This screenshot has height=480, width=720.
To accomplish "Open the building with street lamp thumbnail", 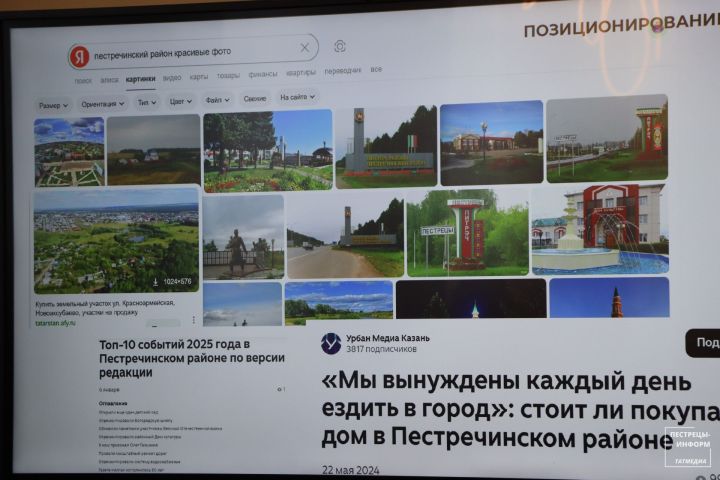I will click(491, 143).
